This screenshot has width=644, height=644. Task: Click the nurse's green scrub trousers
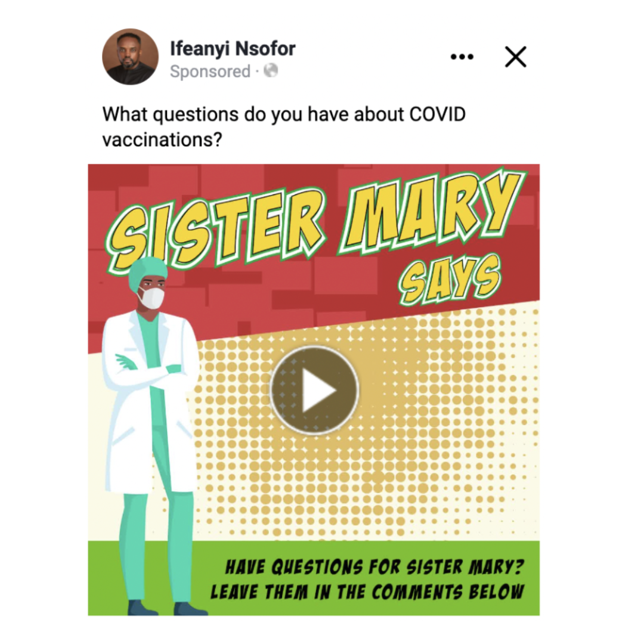tap(158, 546)
